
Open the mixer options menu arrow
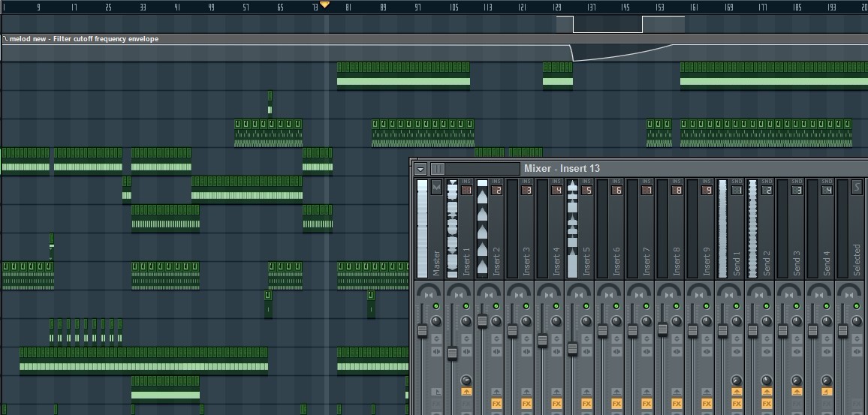pyautogui.click(x=420, y=169)
